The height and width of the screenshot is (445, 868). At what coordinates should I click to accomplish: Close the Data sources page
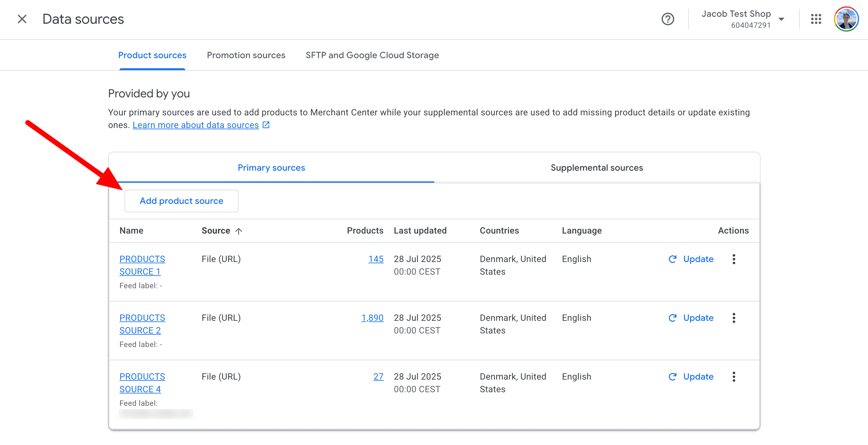tap(21, 19)
